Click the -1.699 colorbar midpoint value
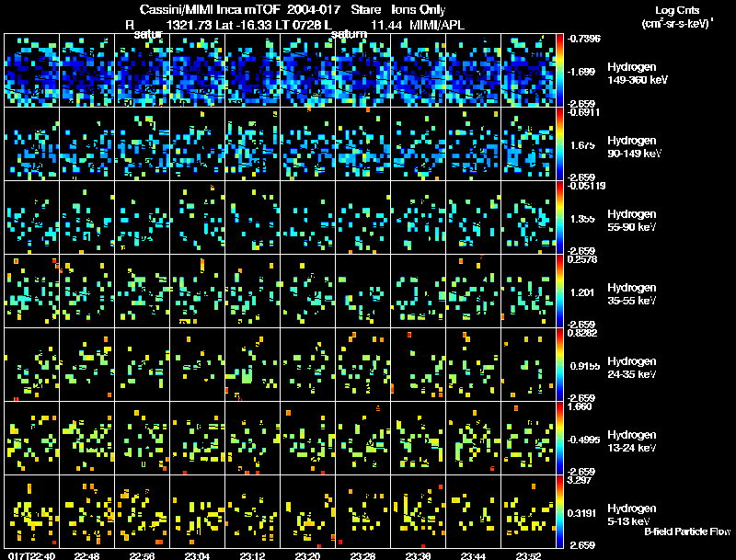The image size is (736, 560). [582, 72]
